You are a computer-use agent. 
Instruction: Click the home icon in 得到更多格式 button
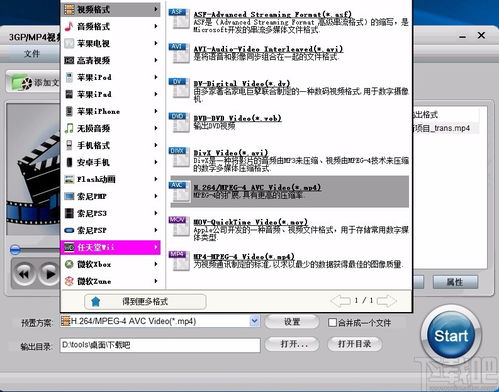tap(96, 302)
